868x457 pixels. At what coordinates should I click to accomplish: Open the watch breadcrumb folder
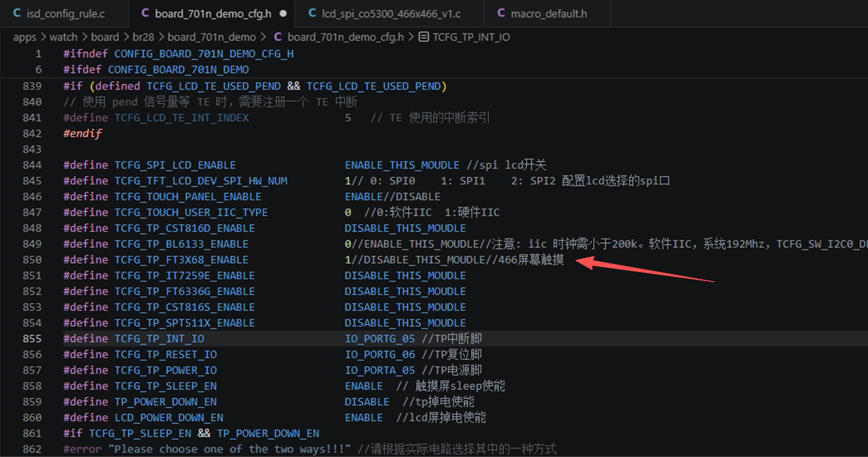[x=64, y=37]
